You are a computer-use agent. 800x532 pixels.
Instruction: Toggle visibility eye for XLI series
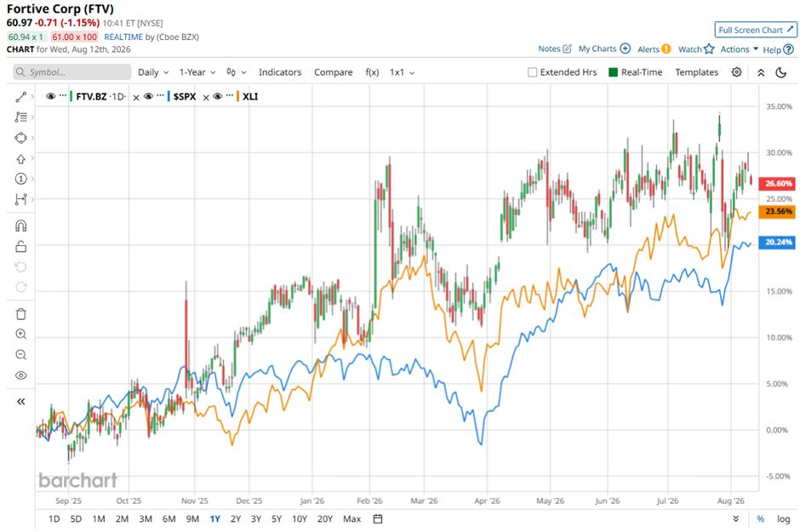(217, 96)
